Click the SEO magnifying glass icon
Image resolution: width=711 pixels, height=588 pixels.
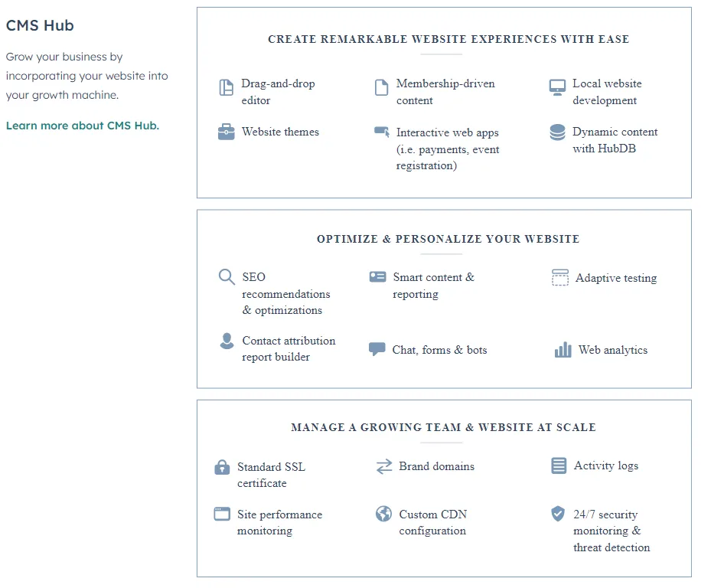point(227,276)
